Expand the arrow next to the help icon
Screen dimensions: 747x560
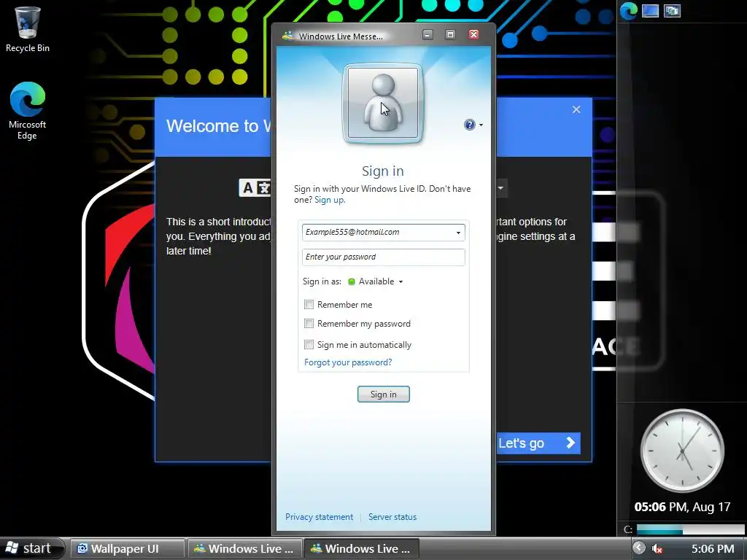[x=481, y=125]
